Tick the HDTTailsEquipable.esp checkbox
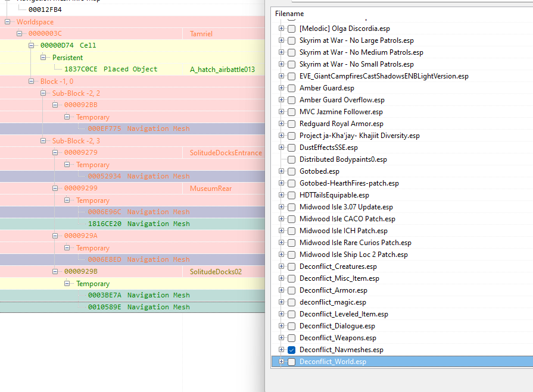 click(x=291, y=195)
